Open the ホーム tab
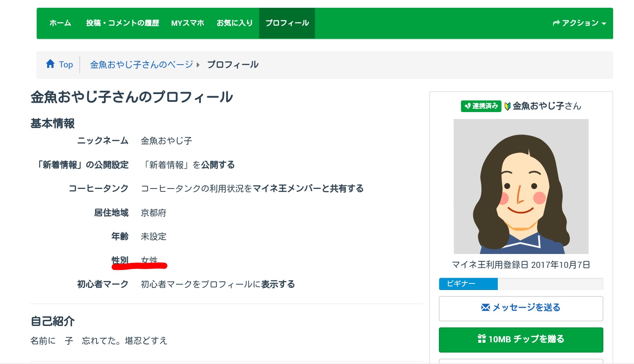 click(x=60, y=23)
